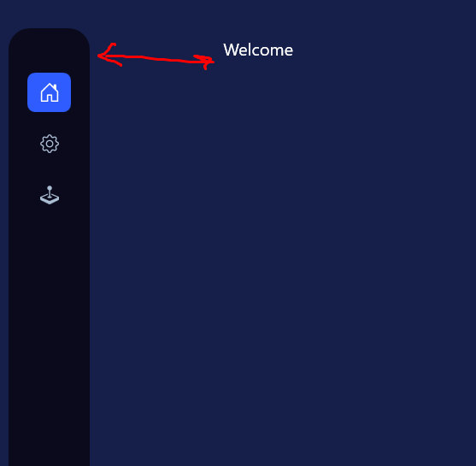Click the sidebar area above the Home button

tap(50, 51)
